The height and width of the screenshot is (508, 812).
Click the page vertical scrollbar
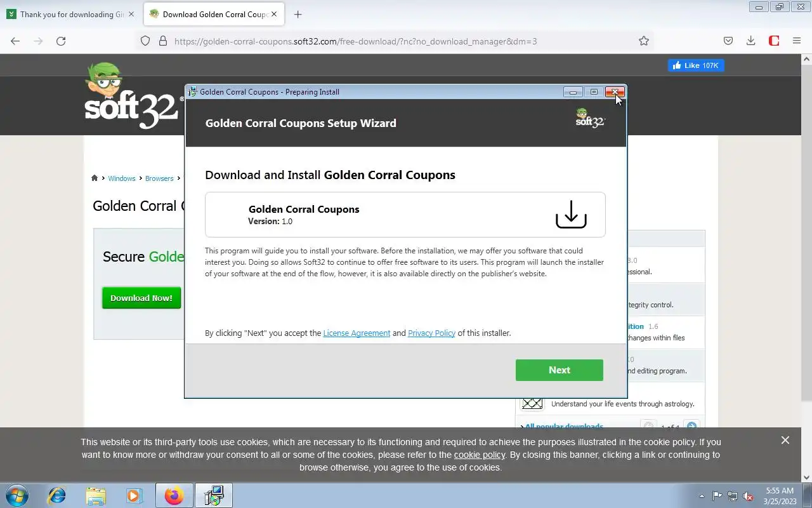[x=806, y=232]
